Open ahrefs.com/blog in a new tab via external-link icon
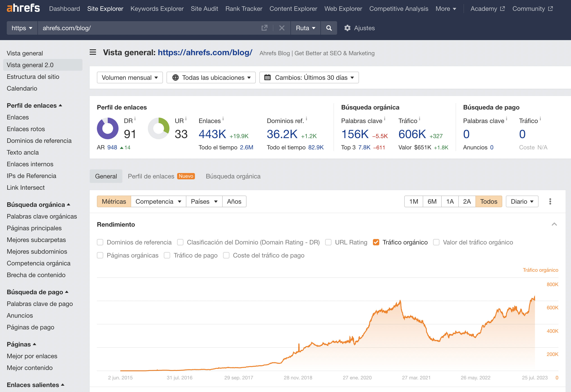Image resolution: width=571 pixels, height=392 pixels. pos(264,28)
